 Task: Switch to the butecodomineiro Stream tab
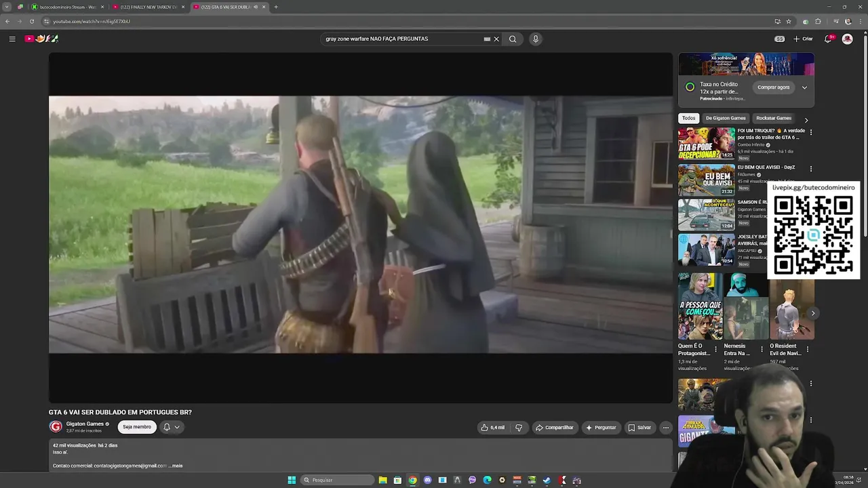point(67,7)
